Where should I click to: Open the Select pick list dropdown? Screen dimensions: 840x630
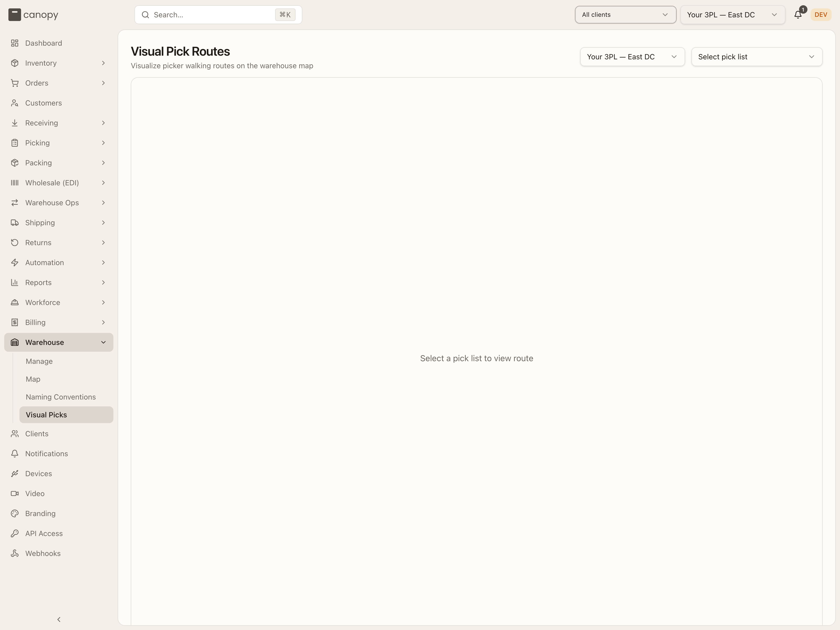(757, 57)
